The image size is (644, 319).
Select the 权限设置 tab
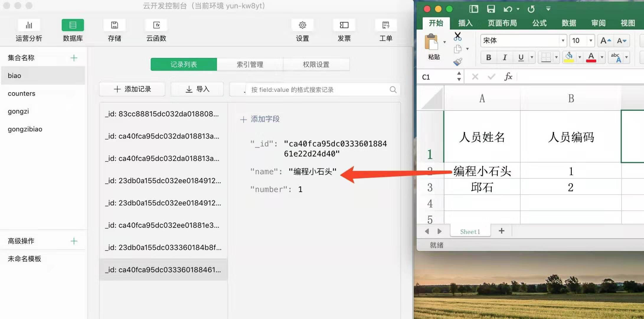click(316, 64)
